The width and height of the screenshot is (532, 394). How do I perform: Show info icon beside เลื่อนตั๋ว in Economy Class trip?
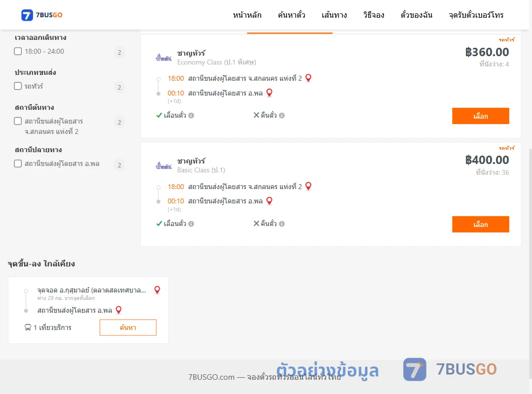click(x=191, y=115)
